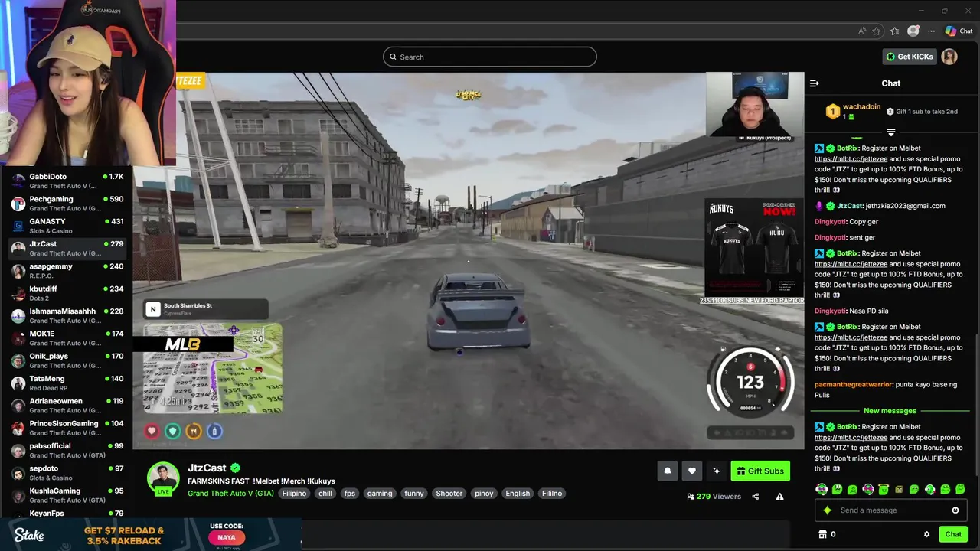Click the Filipino tag
Screen dimensions: 980x551
pyautogui.click(x=294, y=494)
